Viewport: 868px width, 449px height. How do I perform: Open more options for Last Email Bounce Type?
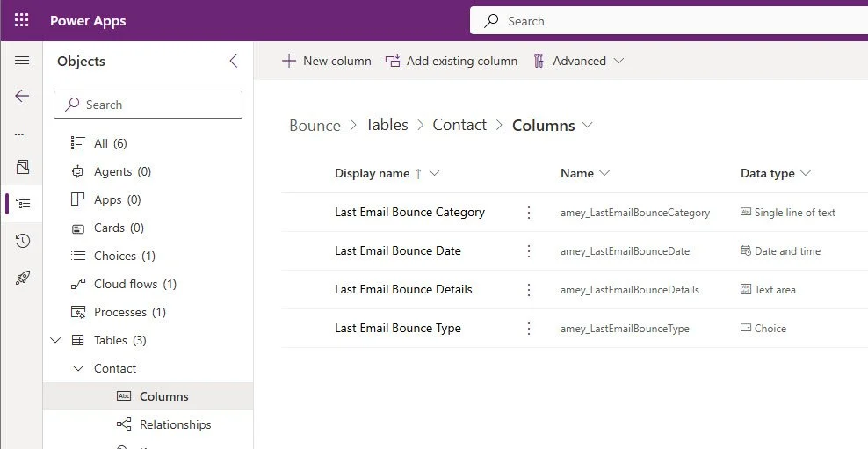[x=529, y=329]
